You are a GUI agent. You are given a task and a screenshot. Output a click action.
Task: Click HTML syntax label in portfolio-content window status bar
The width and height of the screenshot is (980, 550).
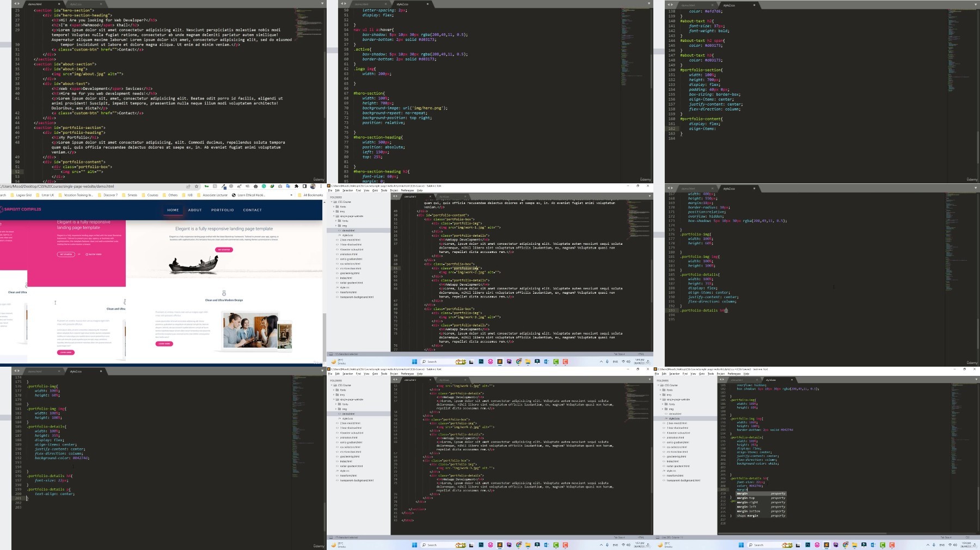[x=641, y=354]
